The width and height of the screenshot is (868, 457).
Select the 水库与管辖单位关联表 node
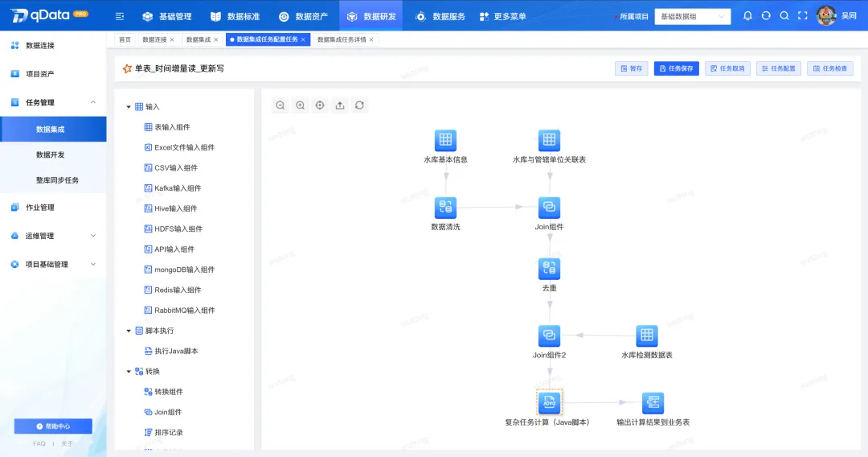[549, 140]
